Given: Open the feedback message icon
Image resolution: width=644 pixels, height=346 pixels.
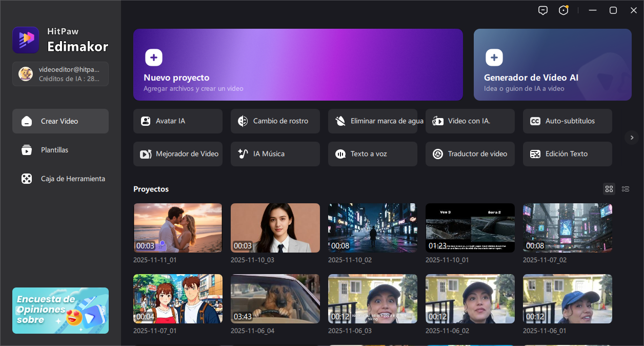Looking at the screenshot, I should point(543,10).
